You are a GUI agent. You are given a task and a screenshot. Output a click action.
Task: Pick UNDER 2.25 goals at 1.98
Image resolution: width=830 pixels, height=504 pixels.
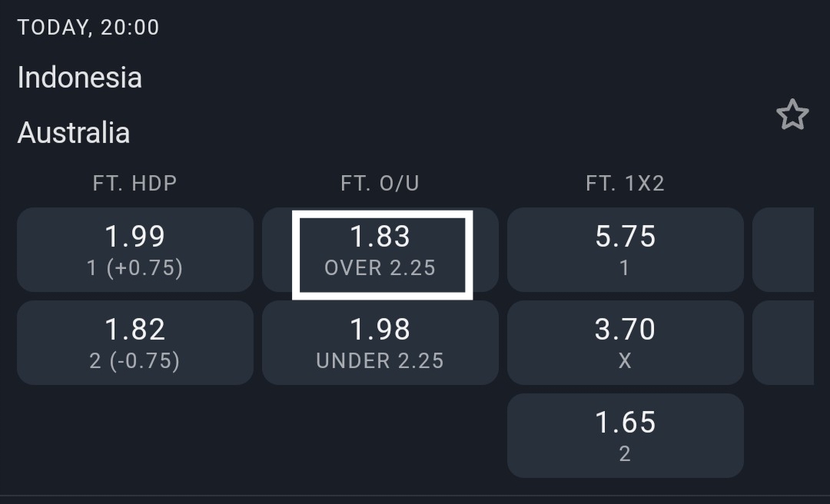click(380, 343)
